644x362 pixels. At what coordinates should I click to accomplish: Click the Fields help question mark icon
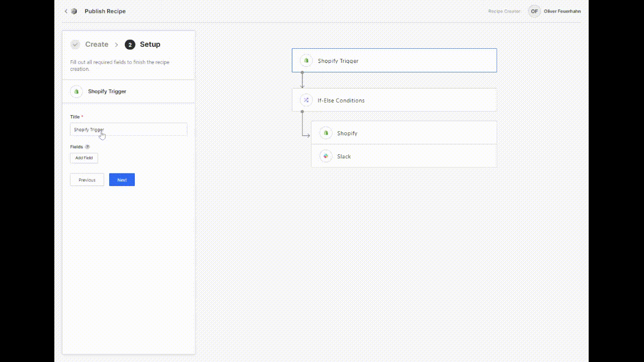[88, 147]
